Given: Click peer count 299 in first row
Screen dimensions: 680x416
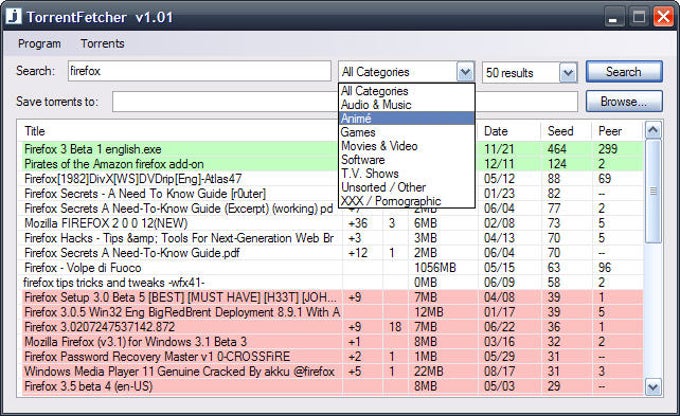Looking at the screenshot, I should coord(608,149).
